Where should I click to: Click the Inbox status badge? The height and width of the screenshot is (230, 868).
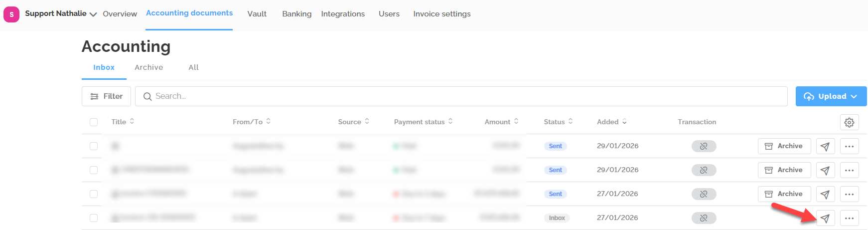coord(557,218)
